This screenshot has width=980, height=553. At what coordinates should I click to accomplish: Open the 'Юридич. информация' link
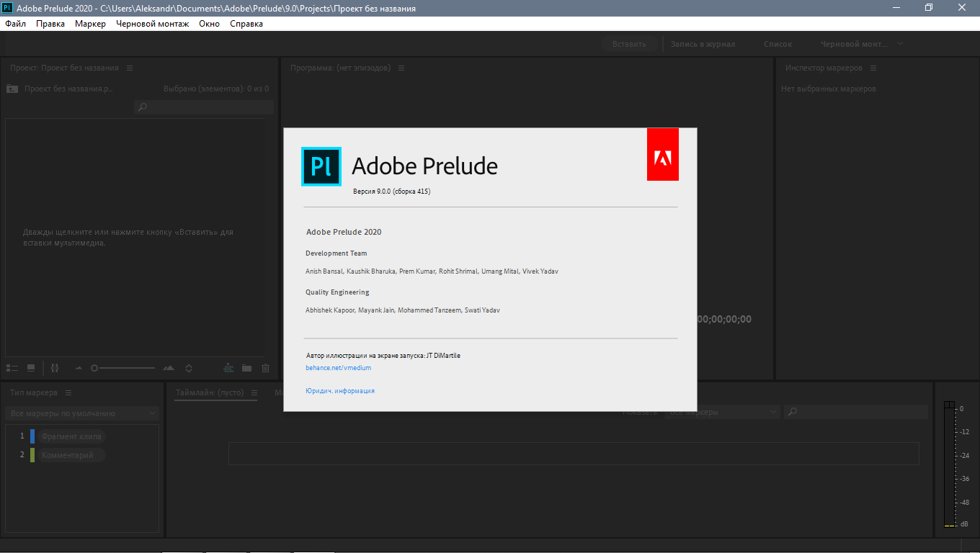(340, 391)
